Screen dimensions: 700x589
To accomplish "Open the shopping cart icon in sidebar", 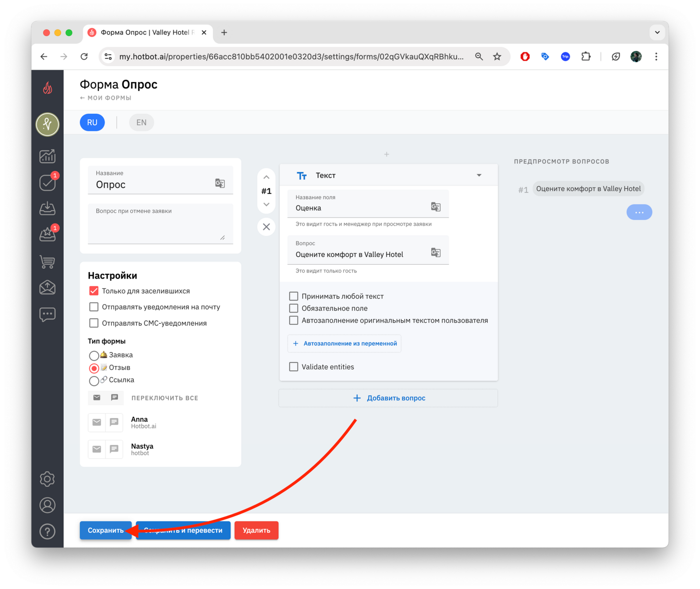I will point(47,261).
